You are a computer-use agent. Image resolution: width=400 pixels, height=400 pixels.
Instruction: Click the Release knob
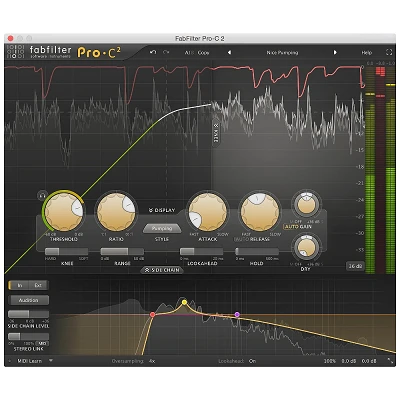pos(260,212)
